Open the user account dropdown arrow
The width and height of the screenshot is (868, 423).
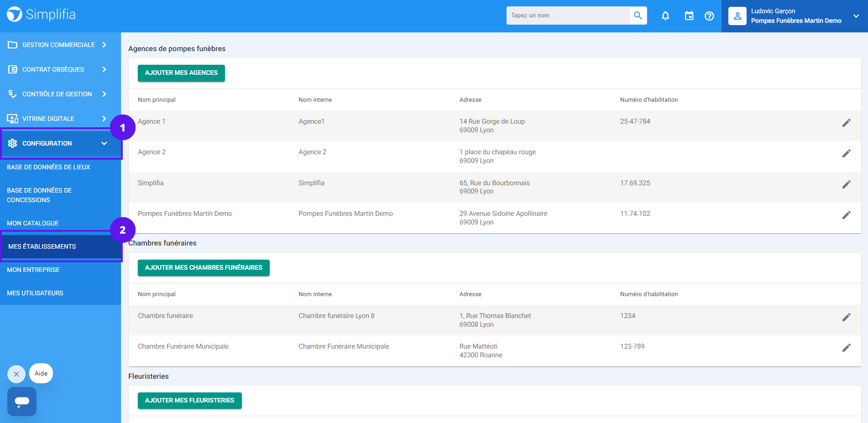pos(856,16)
